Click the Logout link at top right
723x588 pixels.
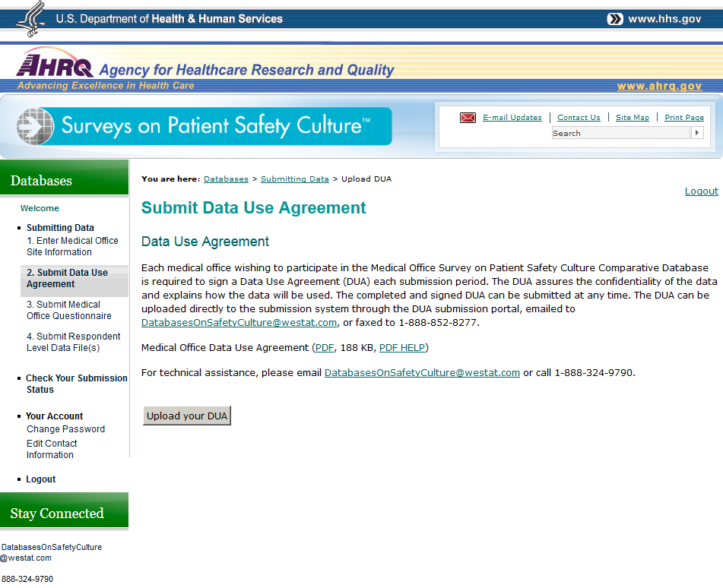(x=701, y=191)
